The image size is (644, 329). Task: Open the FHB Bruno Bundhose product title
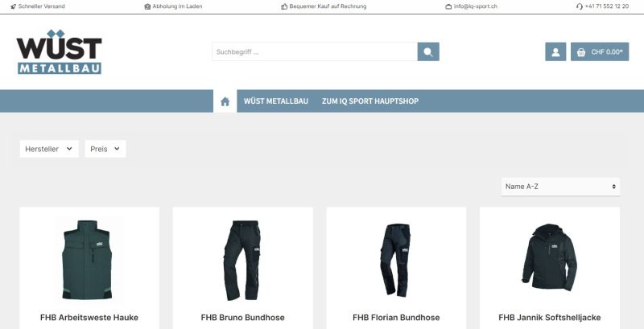point(243,318)
